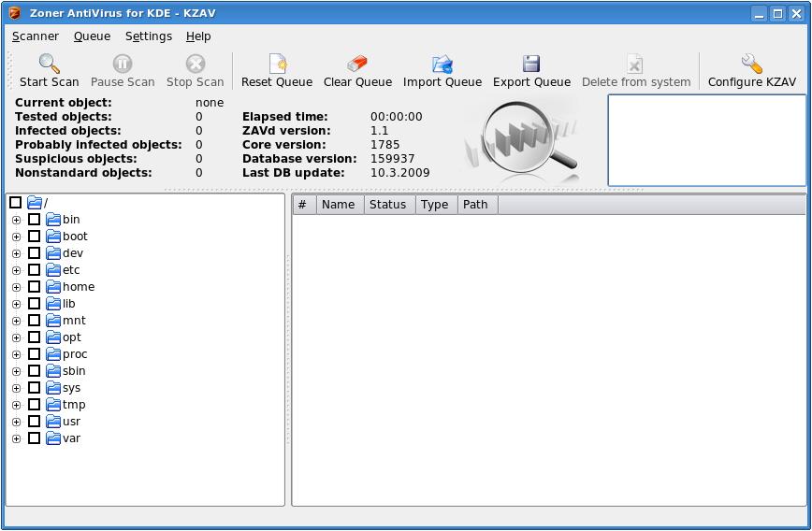Click the sys folder icon
Image resolution: width=812 pixels, height=531 pixels.
[x=53, y=388]
